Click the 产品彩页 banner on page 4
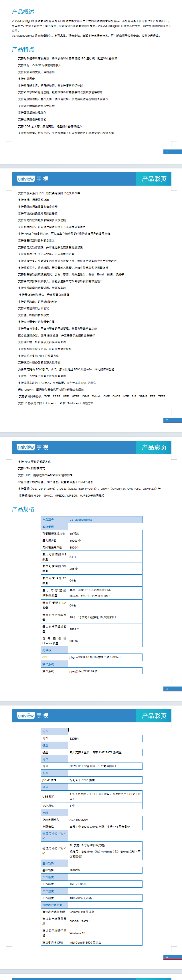The image size is (182, 980). tap(154, 715)
